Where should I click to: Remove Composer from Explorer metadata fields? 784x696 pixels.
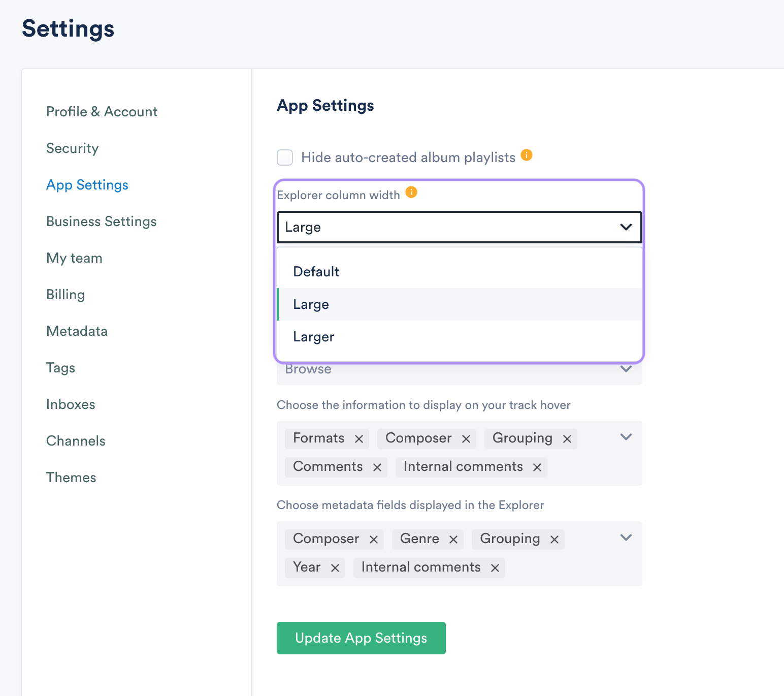point(374,540)
